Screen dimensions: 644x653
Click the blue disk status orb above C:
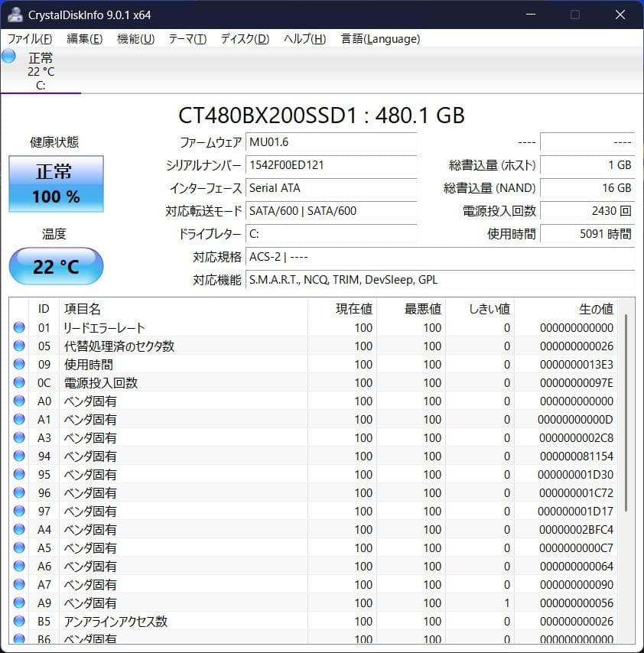[x=8, y=57]
